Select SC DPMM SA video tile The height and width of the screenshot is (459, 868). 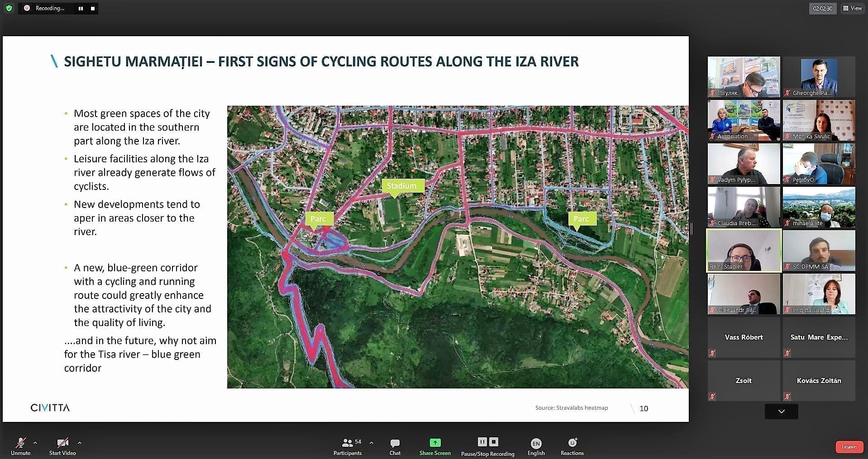[819, 250]
